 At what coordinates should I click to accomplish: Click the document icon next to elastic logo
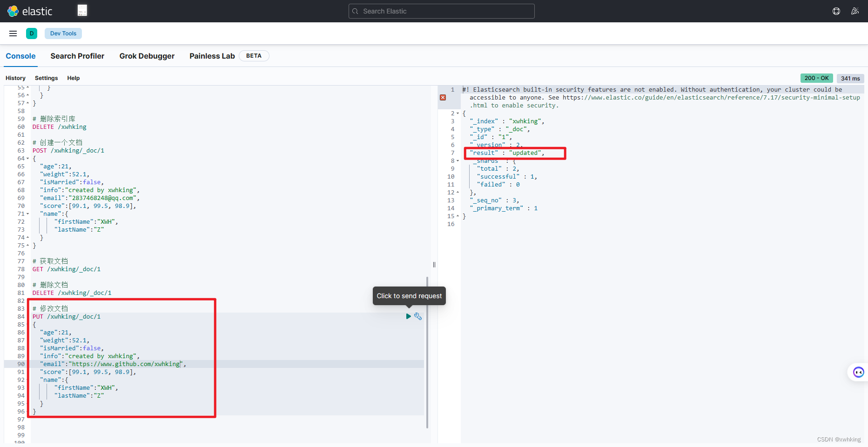tap(82, 10)
